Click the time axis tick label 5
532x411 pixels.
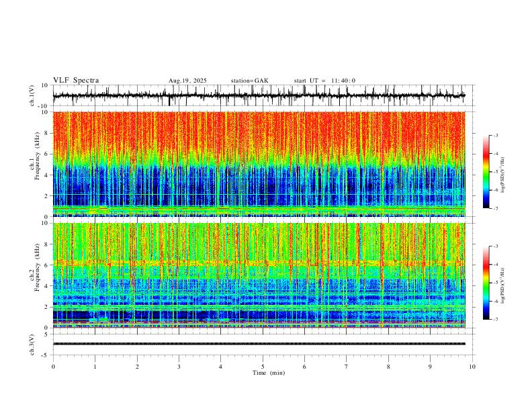[x=263, y=367]
